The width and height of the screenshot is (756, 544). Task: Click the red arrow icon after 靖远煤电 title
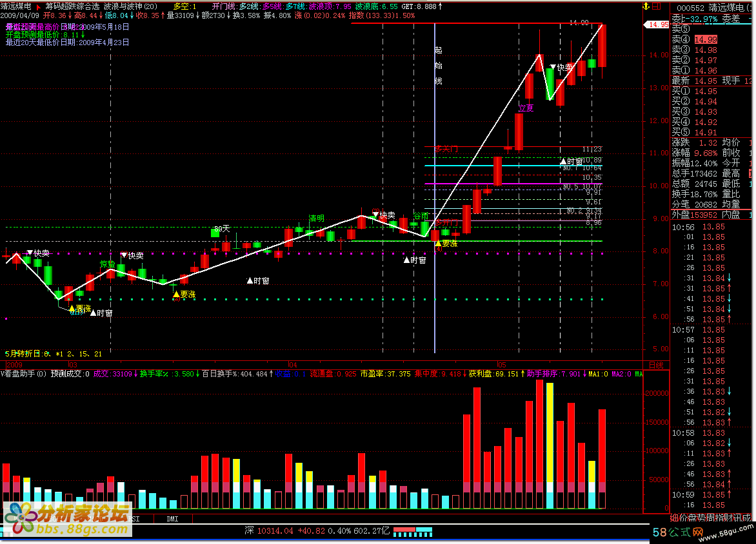pyautogui.click(x=39, y=6)
